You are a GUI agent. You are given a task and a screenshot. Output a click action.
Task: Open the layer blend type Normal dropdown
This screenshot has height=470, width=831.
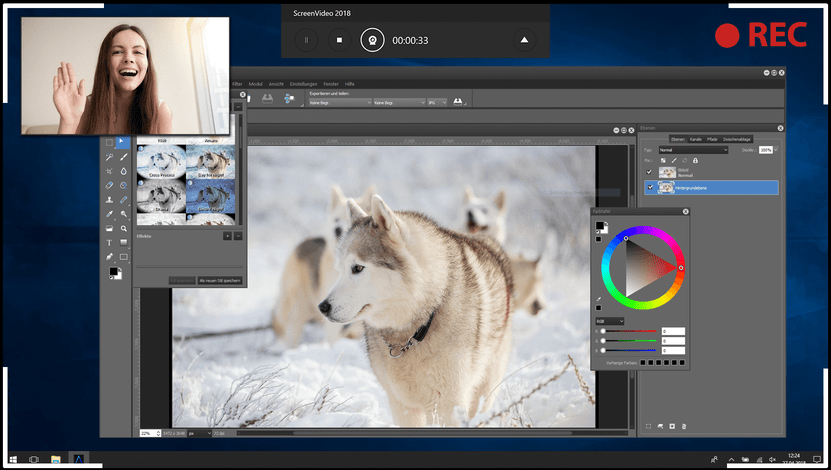coord(693,150)
